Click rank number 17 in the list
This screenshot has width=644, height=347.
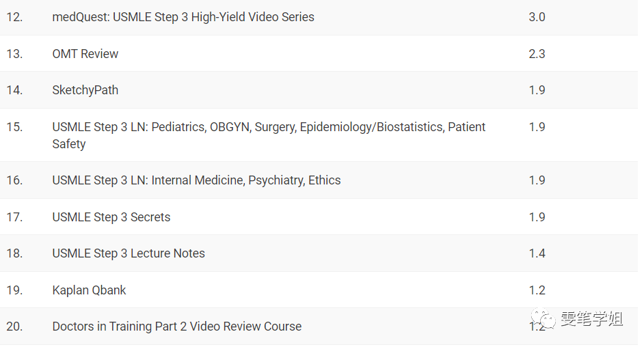coord(14,217)
